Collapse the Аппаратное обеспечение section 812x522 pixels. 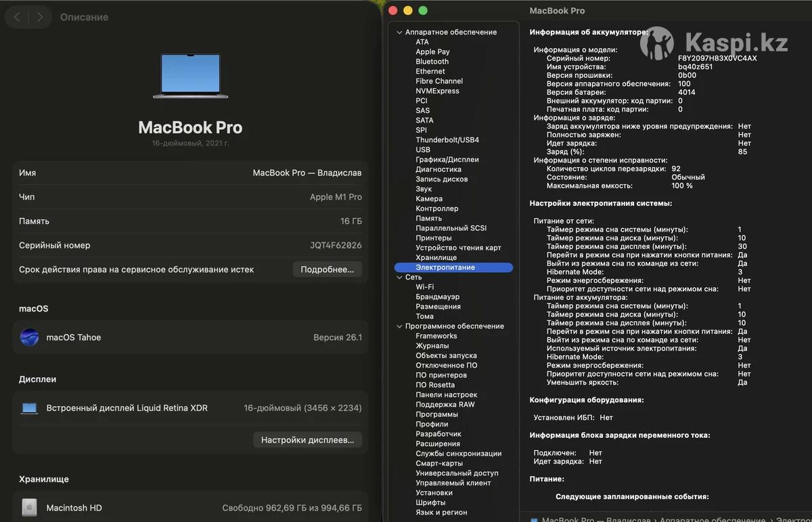coord(399,32)
